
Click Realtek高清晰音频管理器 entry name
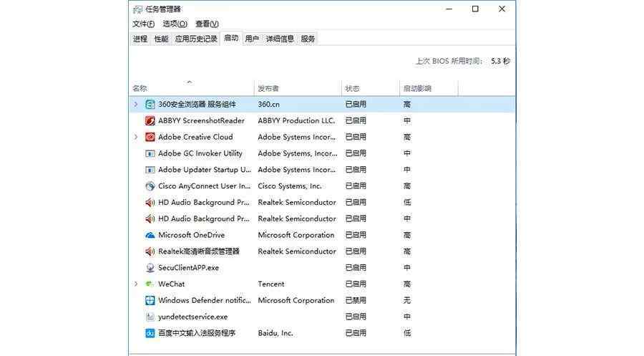point(199,251)
